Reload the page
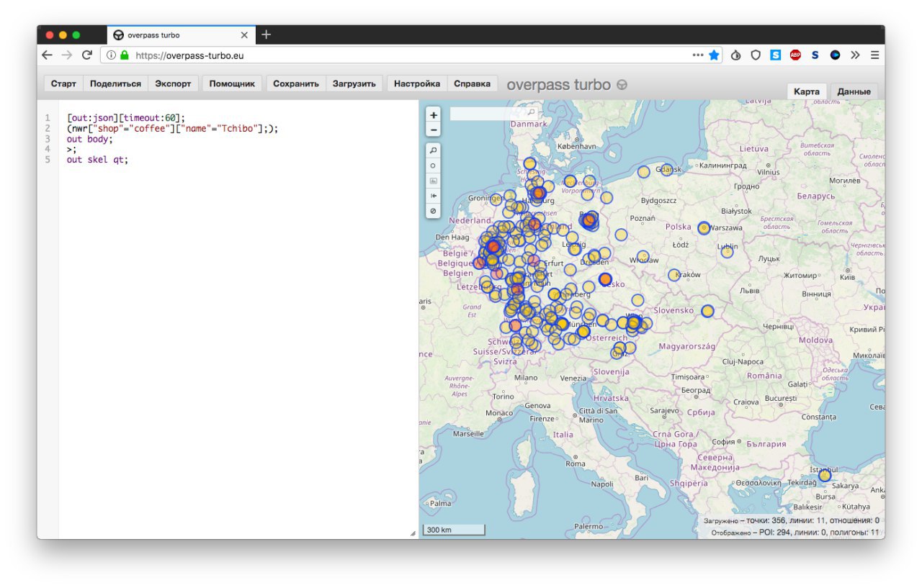 tap(86, 55)
